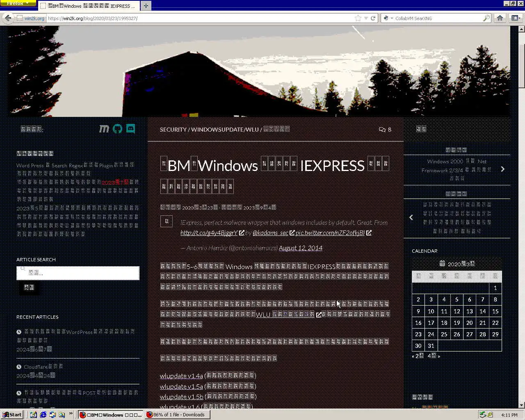
Task: Open the bookmarks menu toolbar button
Action: 515,18
